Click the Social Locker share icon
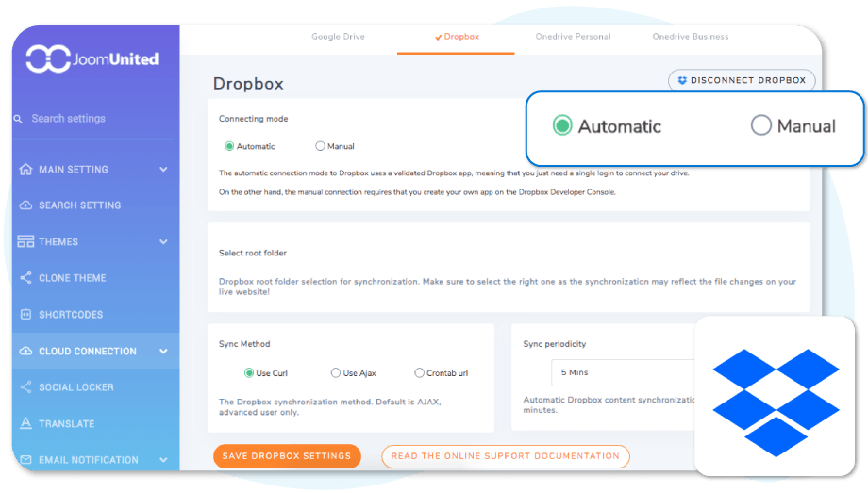The height and width of the screenshot is (493, 868). click(x=25, y=387)
